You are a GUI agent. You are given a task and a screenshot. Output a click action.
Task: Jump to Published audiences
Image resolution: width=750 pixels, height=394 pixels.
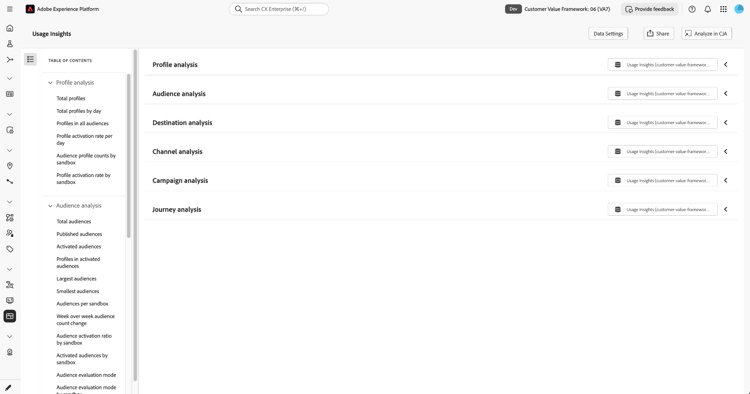click(79, 234)
